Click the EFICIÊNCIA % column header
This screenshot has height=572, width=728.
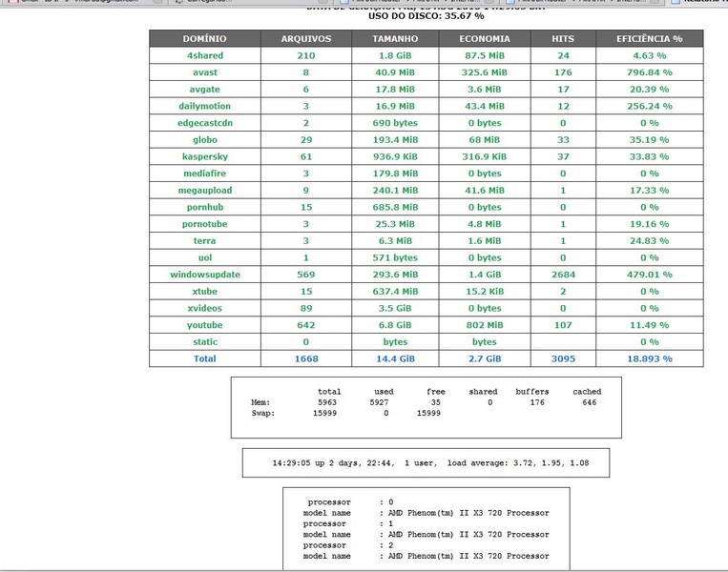(x=650, y=38)
